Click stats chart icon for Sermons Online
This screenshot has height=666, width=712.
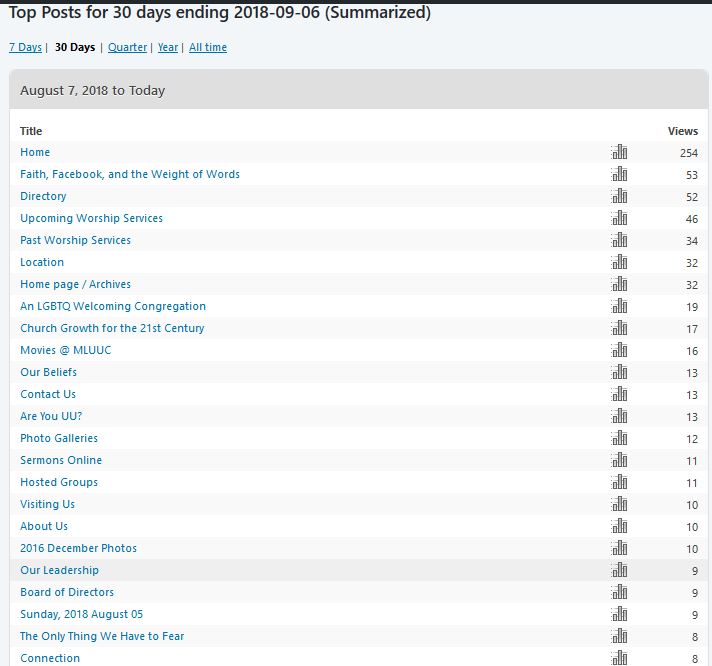(x=619, y=460)
